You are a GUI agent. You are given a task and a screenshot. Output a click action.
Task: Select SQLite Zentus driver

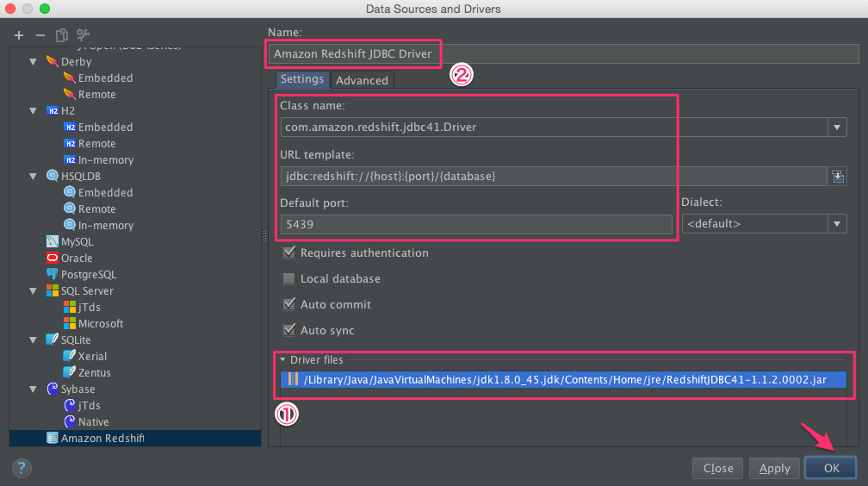94,372
